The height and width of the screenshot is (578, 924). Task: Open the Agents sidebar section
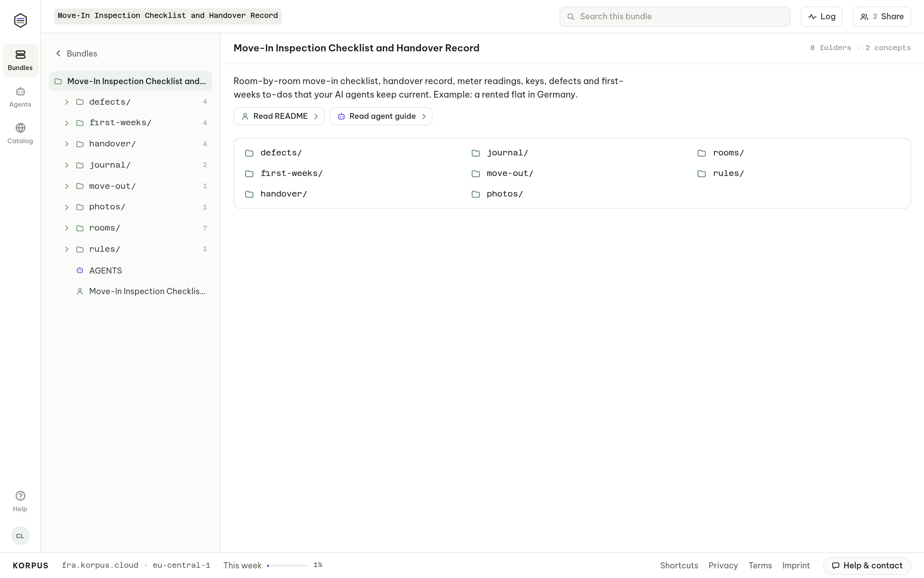click(20, 97)
